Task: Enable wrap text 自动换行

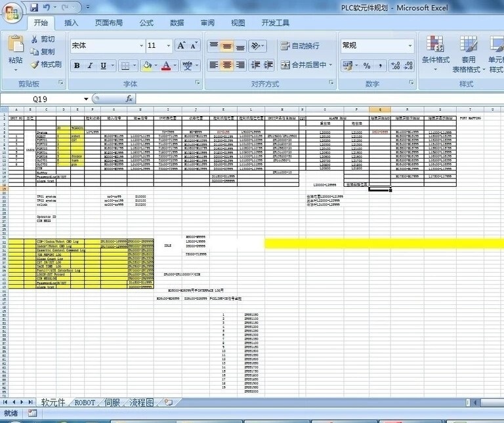Action: pos(299,46)
